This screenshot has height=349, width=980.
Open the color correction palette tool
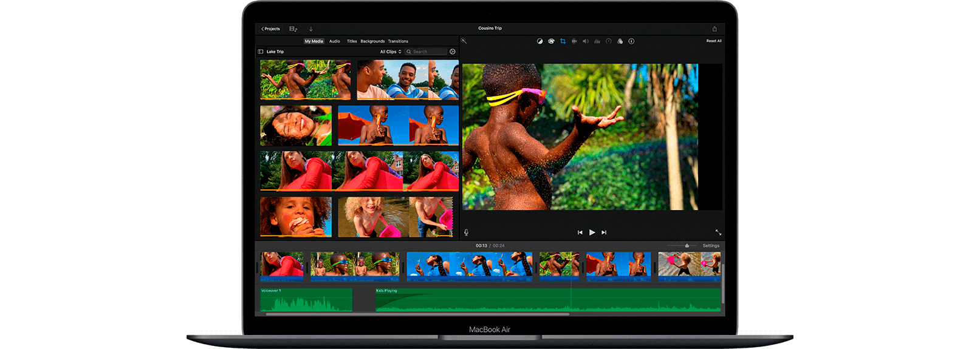[551, 41]
